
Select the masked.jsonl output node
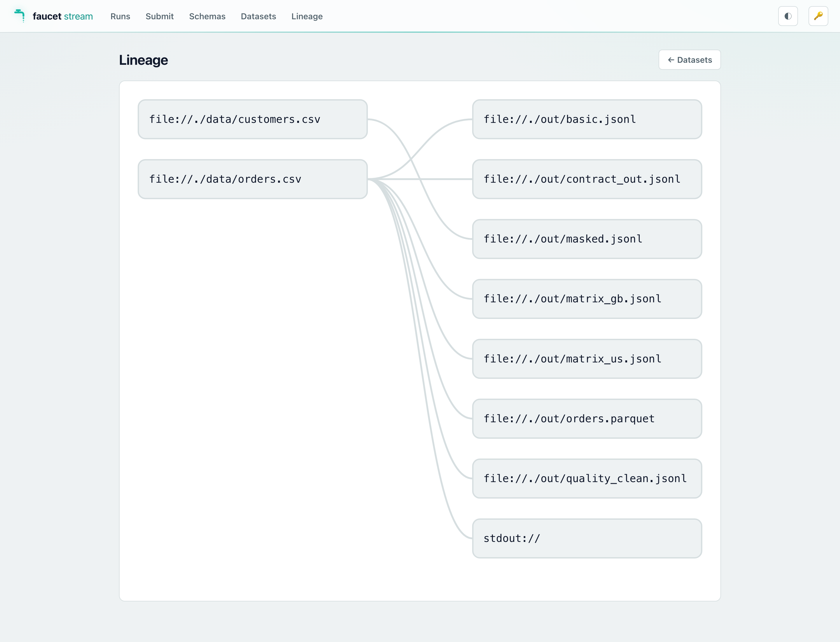[587, 239]
